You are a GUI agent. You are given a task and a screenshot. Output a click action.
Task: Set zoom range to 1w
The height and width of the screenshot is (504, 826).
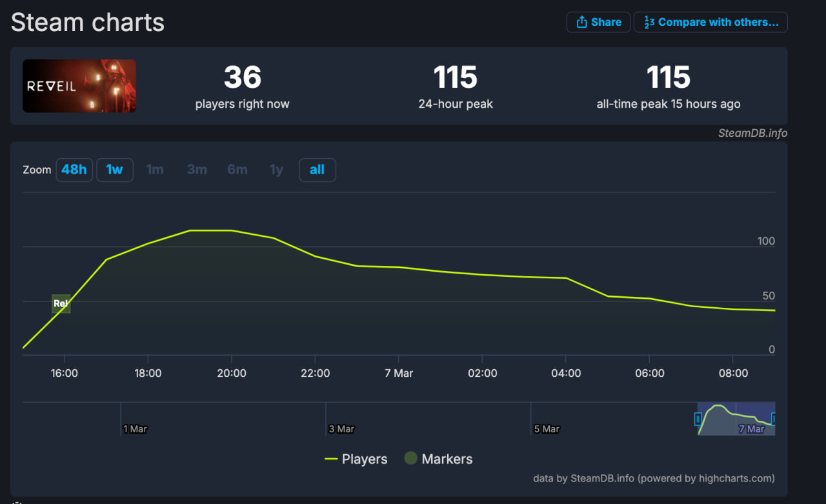[115, 170]
